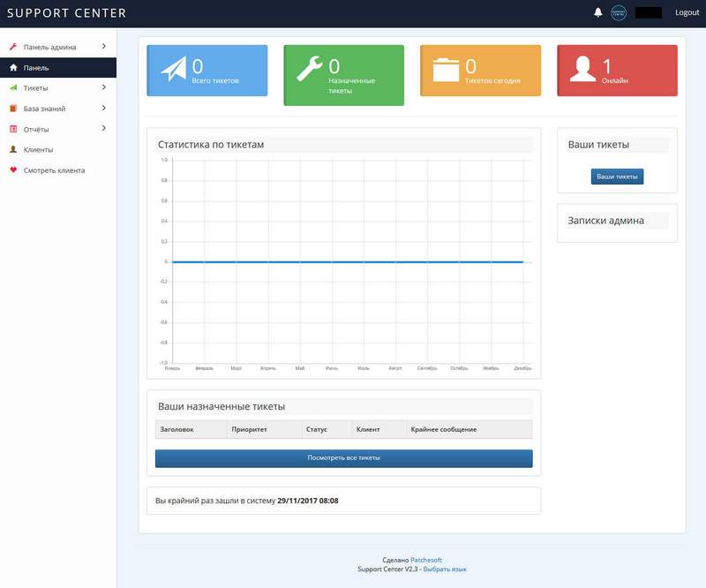
Task: Log out using the Logout link
Action: [x=687, y=12]
